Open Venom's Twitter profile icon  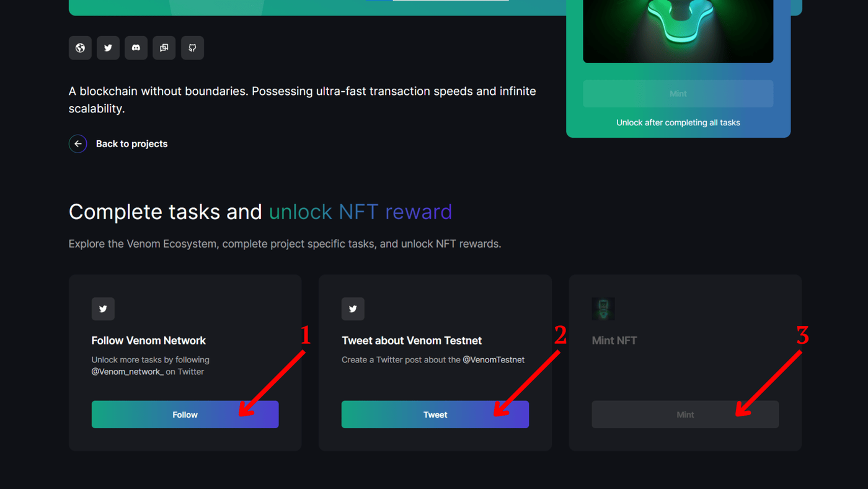108,48
